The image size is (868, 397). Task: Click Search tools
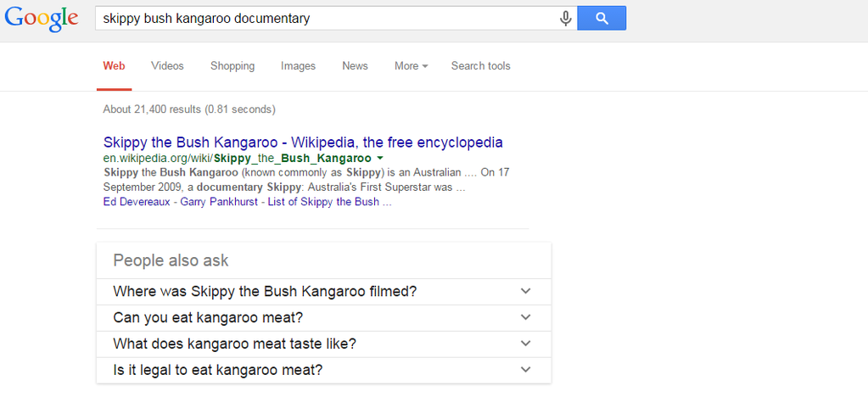click(480, 66)
